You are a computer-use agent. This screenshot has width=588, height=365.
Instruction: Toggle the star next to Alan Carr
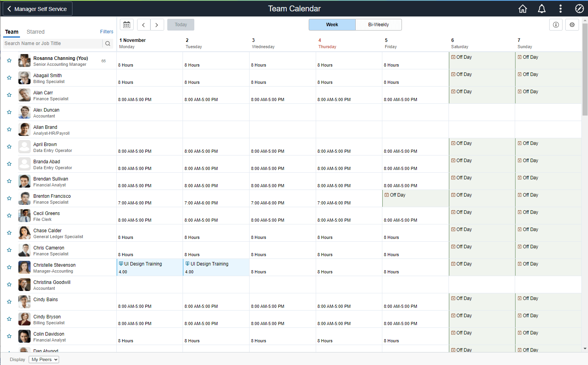[x=9, y=95]
